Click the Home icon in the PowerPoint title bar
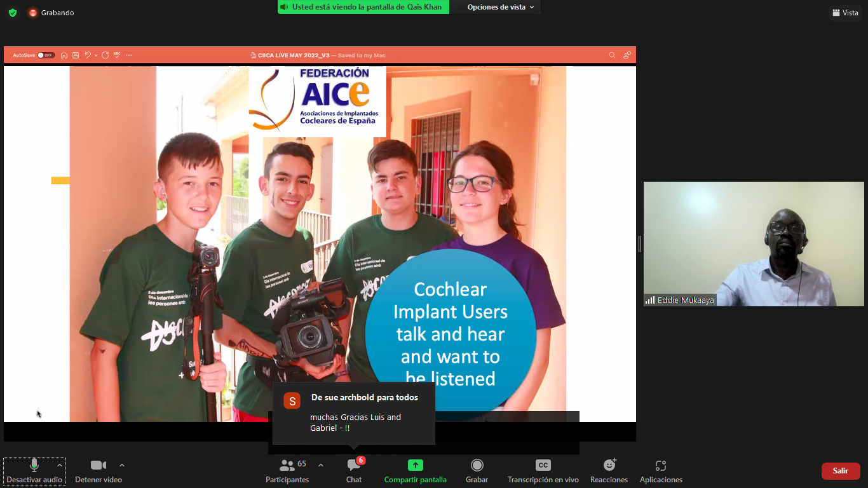The width and height of the screenshot is (868, 488). tap(64, 55)
